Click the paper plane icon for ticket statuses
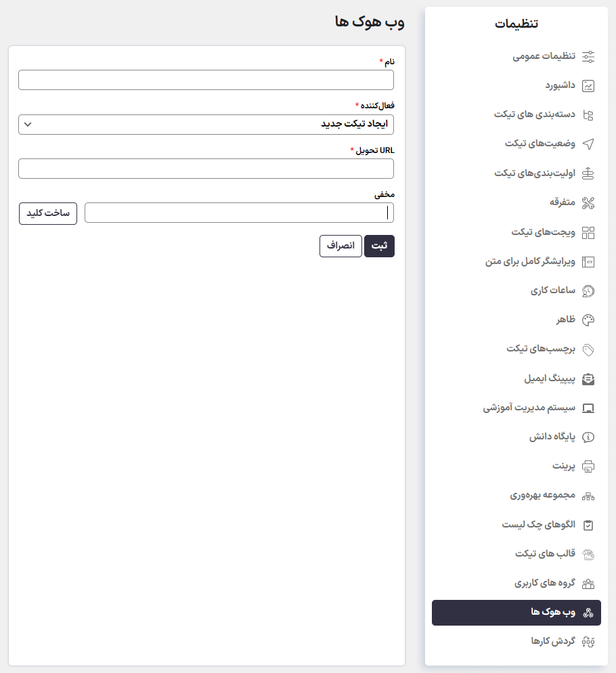 [589, 143]
